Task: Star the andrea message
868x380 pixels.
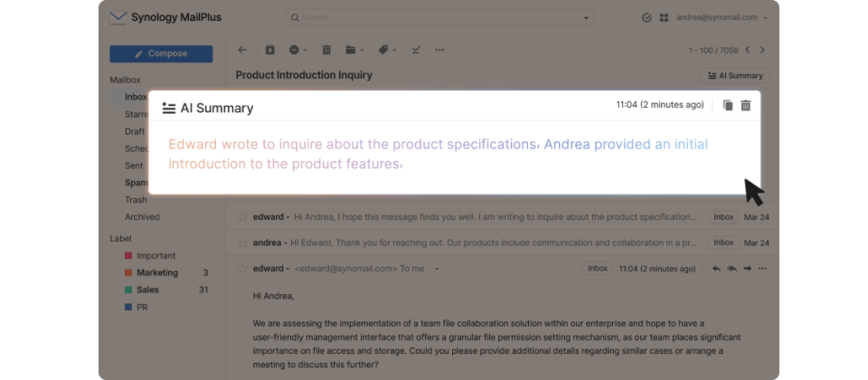Action: pos(242,242)
